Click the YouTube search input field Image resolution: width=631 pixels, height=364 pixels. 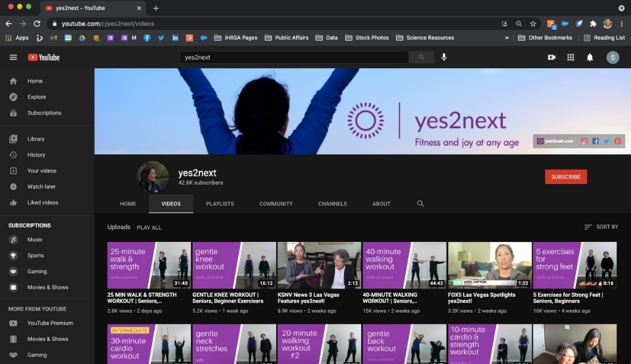(x=293, y=57)
